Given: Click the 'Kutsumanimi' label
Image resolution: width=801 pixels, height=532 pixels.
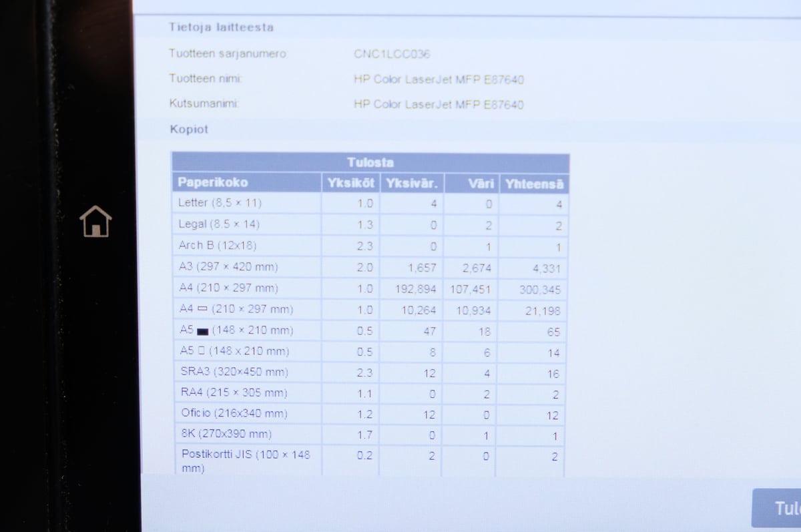Looking at the screenshot, I should 204,103.
